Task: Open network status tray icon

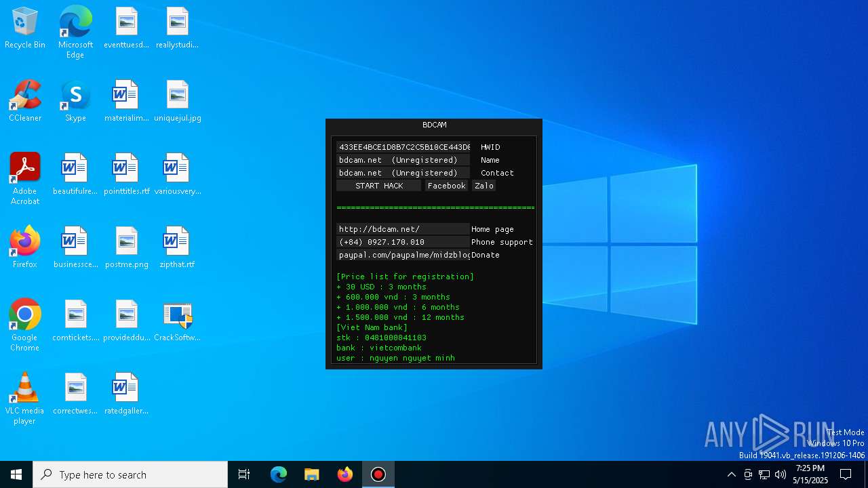Action: click(764, 474)
